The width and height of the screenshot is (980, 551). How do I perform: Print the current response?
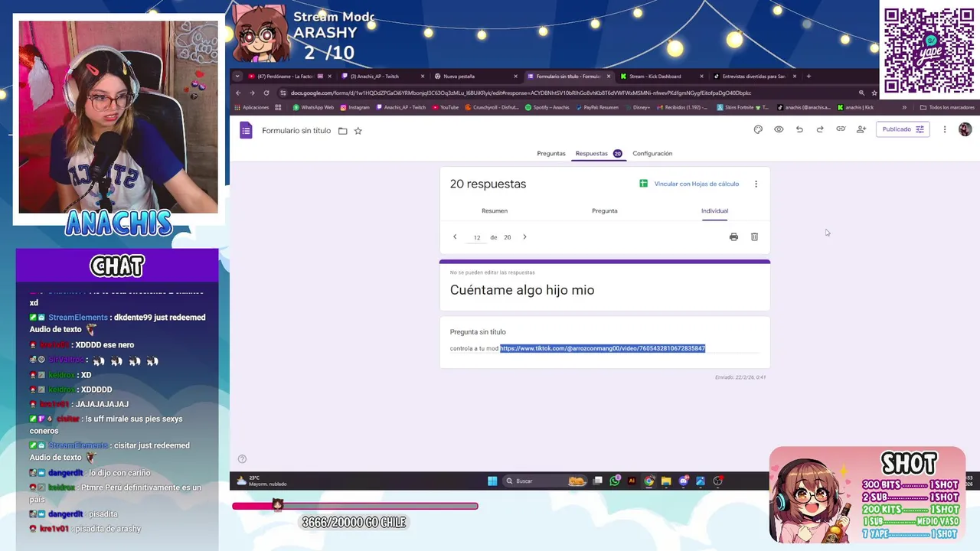(x=733, y=237)
